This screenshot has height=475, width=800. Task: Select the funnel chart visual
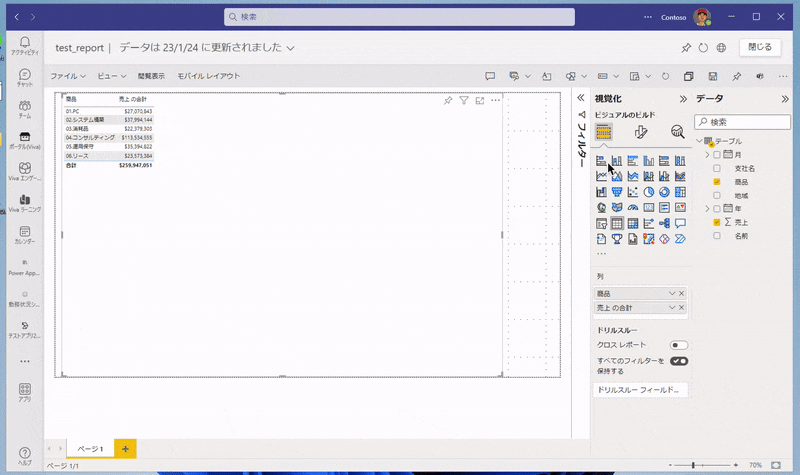617,192
